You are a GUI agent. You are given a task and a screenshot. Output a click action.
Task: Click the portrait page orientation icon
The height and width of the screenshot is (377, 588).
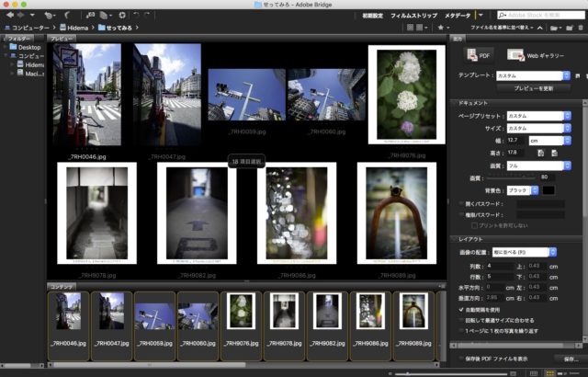[x=541, y=153]
